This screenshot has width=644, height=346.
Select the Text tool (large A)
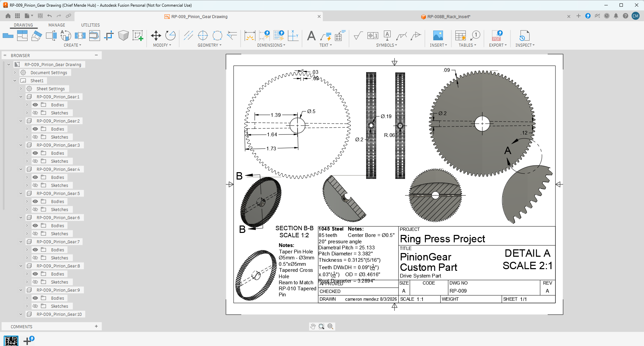[311, 36]
